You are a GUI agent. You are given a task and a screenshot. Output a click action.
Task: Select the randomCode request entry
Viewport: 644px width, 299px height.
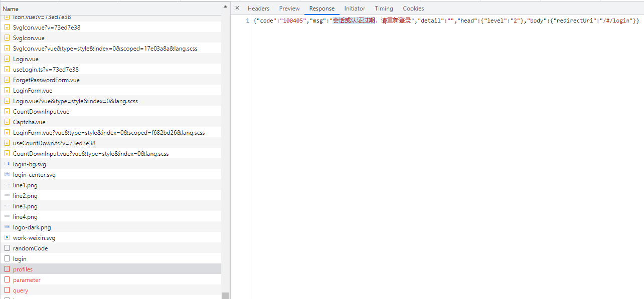coord(30,248)
